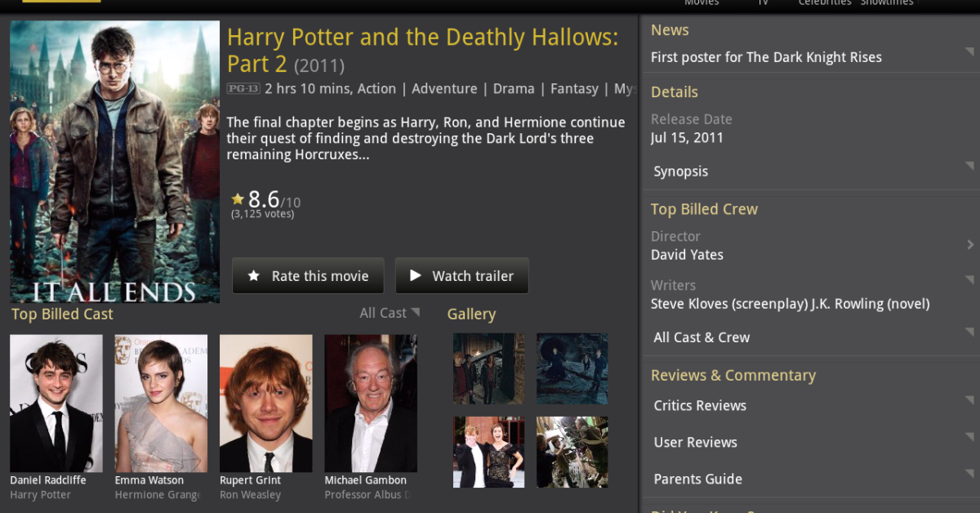Click the Reviews & Commentary heading
This screenshot has width=980, height=513.
733,375
